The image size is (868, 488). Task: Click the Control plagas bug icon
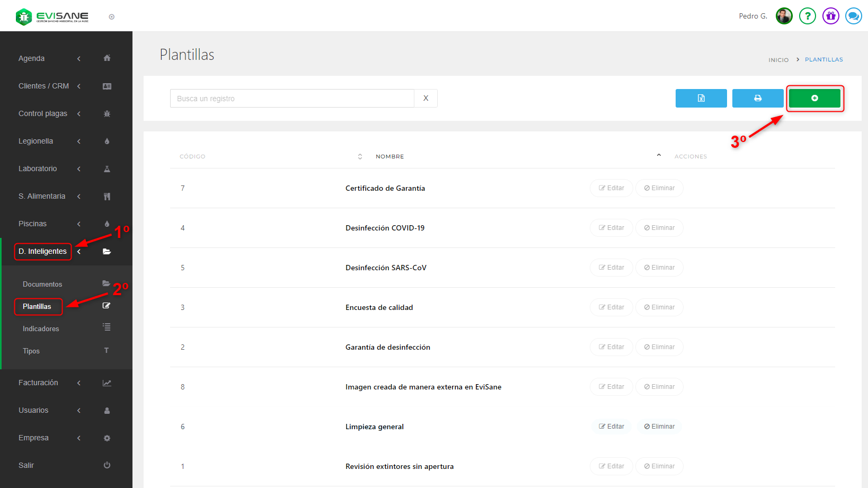click(107, 113)
